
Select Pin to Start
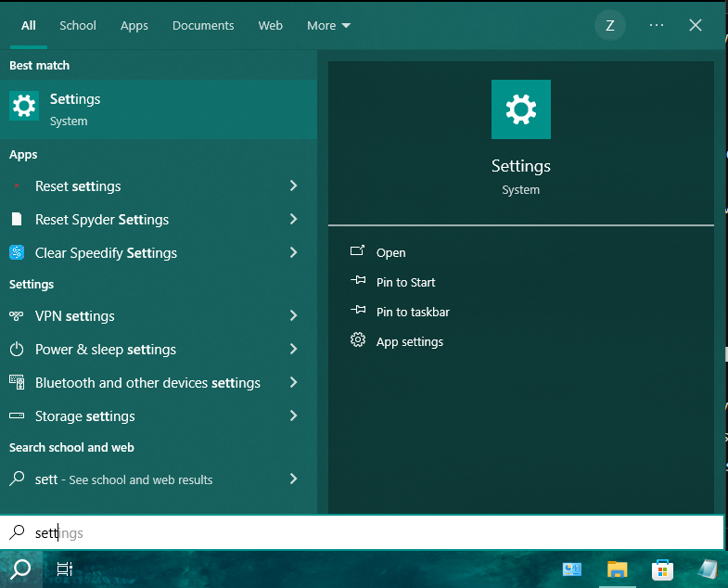(405, 282)
